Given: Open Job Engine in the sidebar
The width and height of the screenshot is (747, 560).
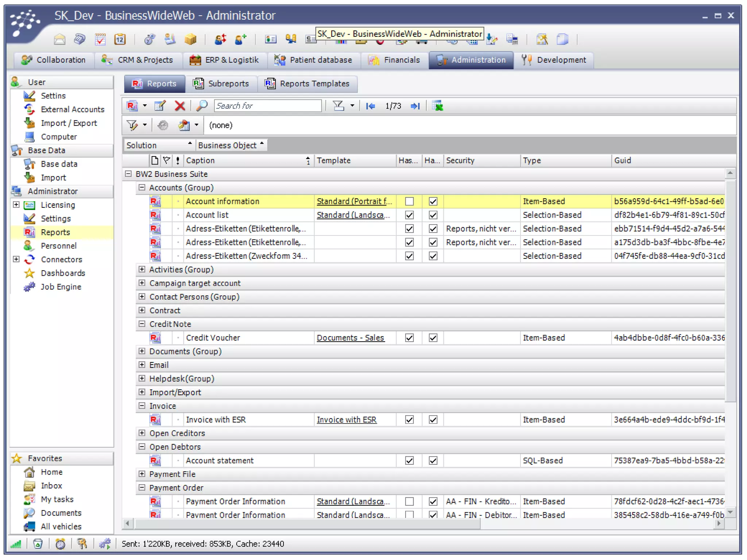Looking at the screenshot, I should click(x=61, y=287).
